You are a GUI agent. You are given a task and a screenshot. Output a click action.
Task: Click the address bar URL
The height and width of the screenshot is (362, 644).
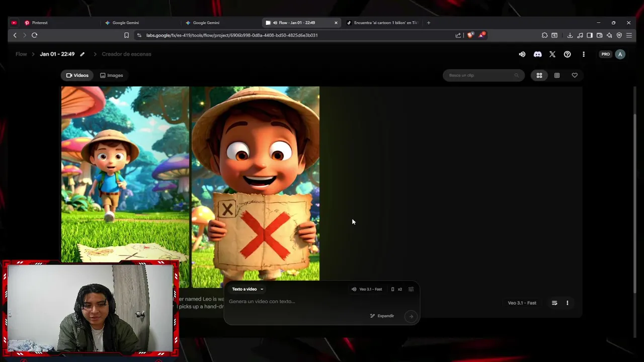[x=232, y=35]
